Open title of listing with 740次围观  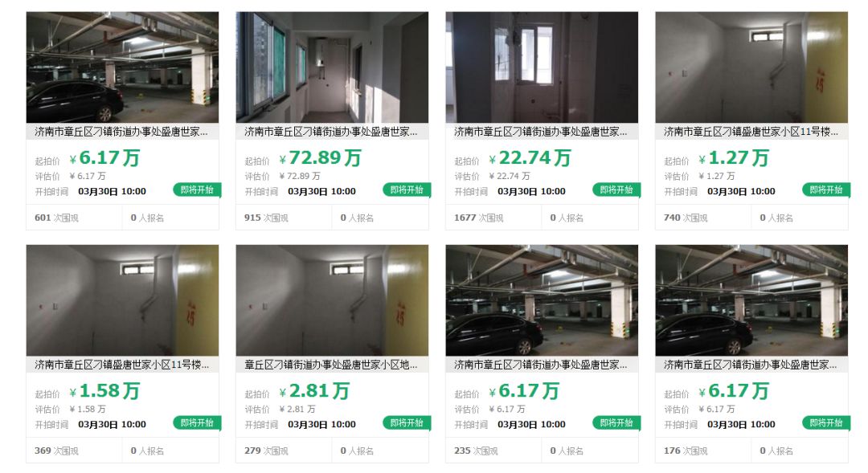pos(751,132)
